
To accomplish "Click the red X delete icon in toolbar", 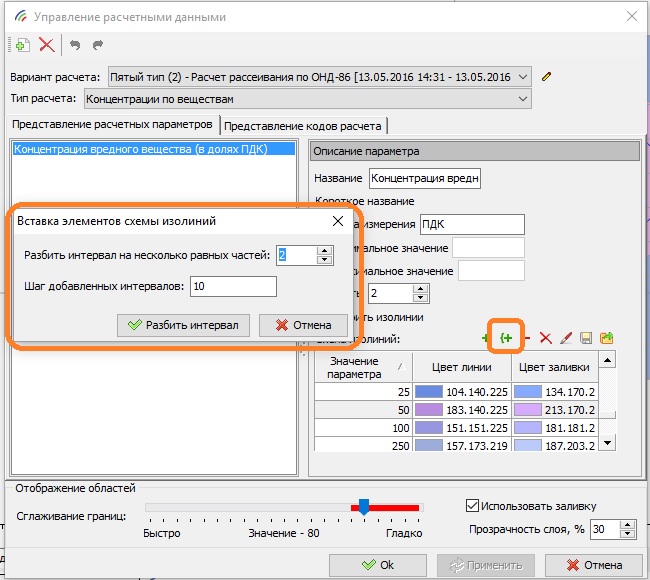I will [46, 45].
